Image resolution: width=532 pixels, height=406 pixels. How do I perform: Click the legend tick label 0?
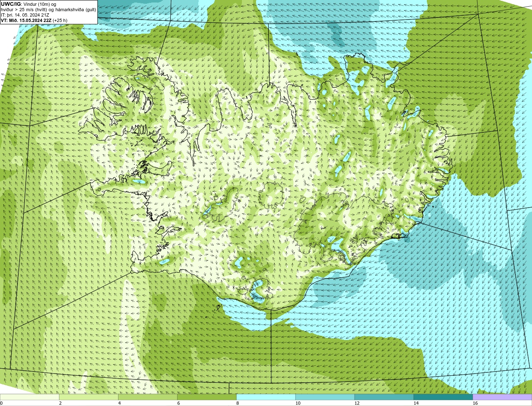pos(1,403)
